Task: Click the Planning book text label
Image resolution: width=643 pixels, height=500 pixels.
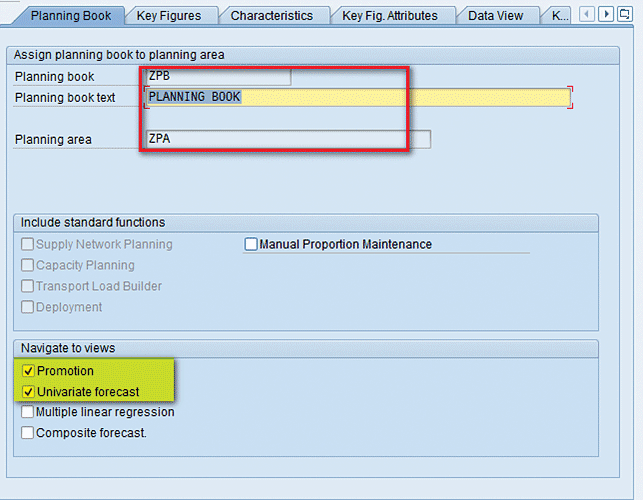Action: tap(65, 98)
